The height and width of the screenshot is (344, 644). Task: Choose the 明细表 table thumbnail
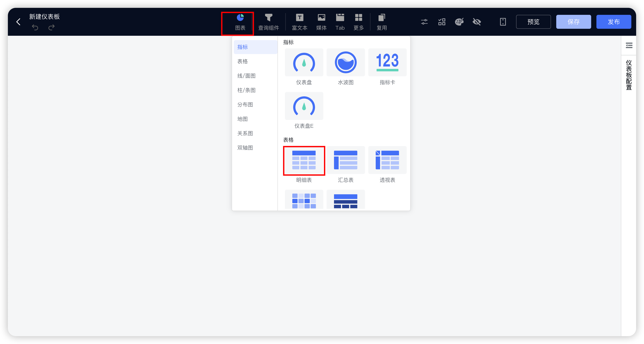304,160
